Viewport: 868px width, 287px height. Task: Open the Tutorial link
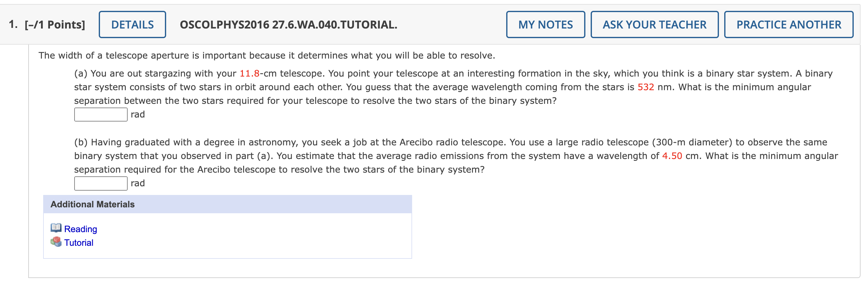pyautogui.click(x=79, y=242)
